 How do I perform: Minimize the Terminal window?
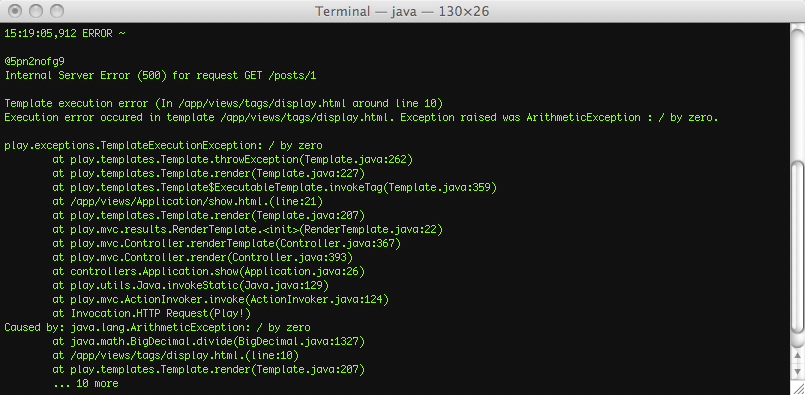(x=36, y=11)
